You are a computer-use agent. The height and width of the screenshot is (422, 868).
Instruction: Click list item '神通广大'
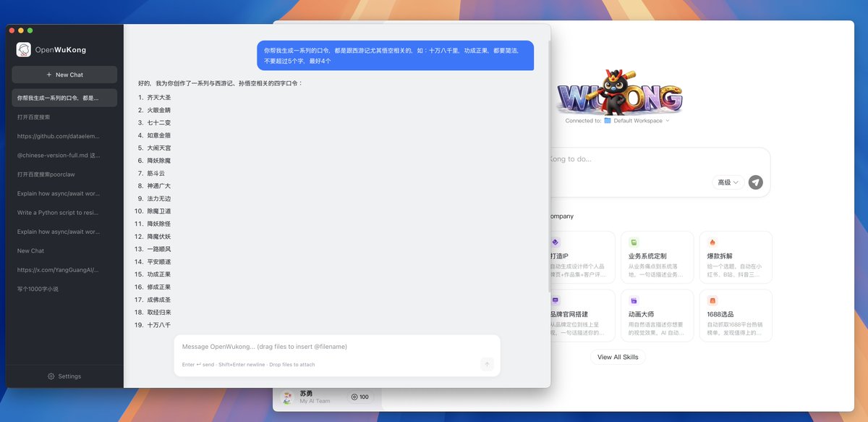click(x=159, y=186)
